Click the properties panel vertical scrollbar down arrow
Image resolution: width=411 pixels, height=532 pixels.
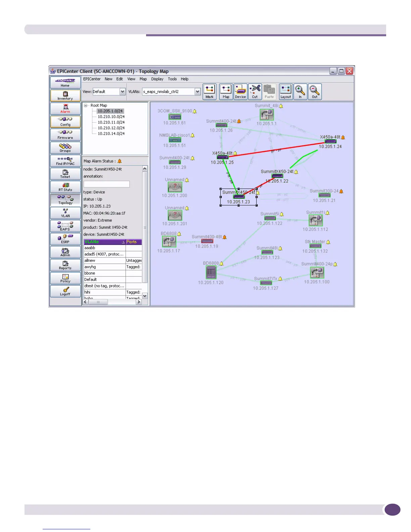coord(145,296)
